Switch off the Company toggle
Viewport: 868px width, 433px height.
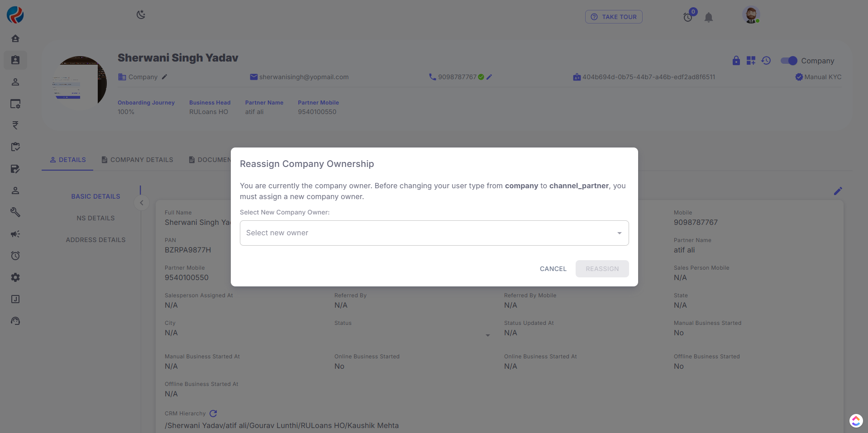point(789,61)
